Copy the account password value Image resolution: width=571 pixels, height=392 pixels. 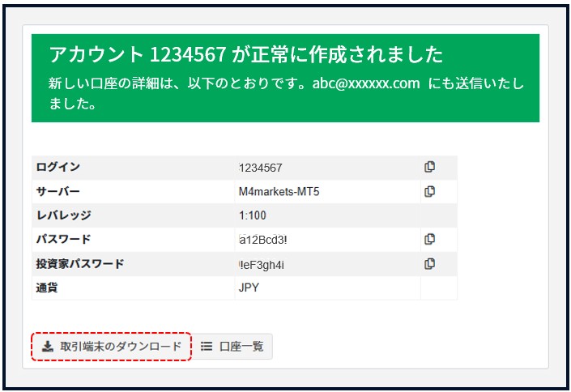click(x=429, y=240)
